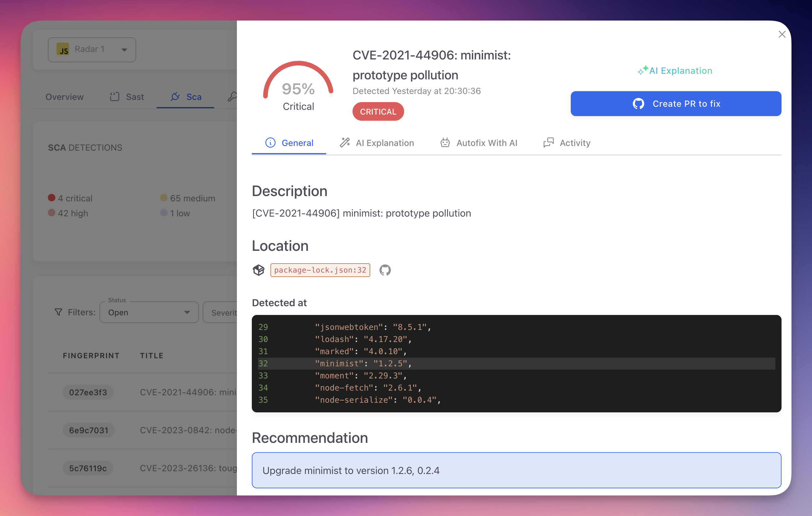Select fingerprint chip 027ee3f3

(x=88, y=392)
